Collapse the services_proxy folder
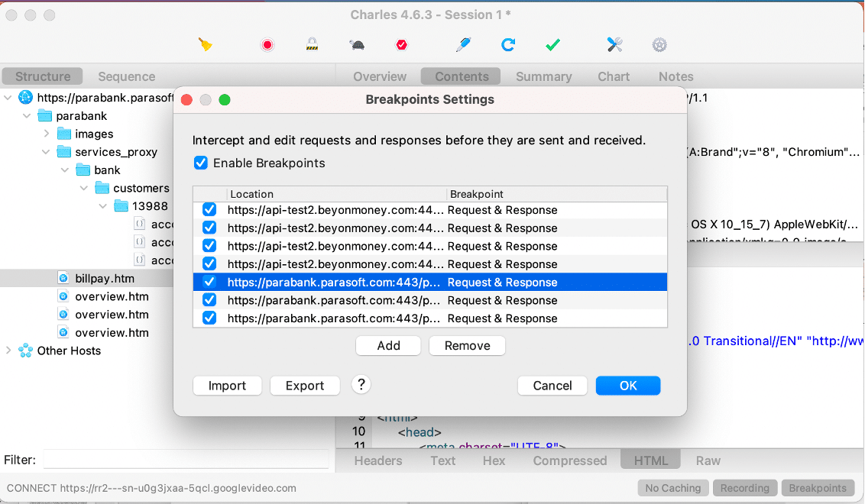865x504 pixels. coord(47,152)
